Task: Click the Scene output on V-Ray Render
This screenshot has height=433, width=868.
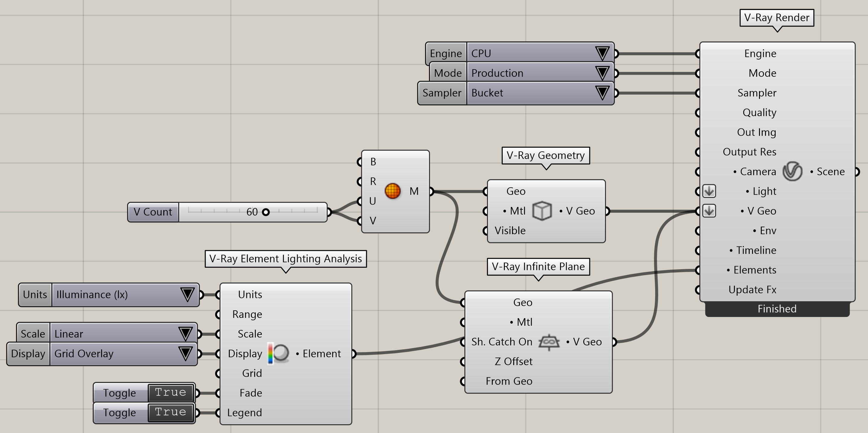Action: pyautogui.click(x=828, y=172)
